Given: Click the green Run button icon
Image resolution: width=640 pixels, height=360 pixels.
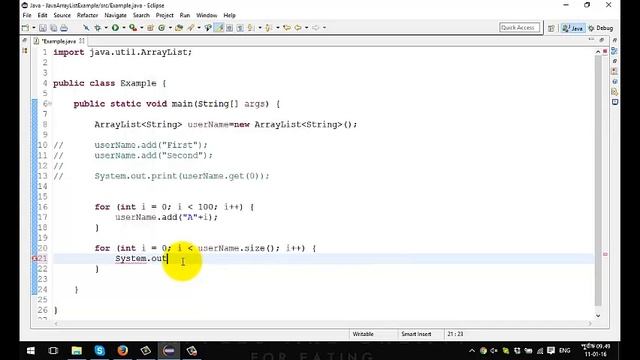Looking at the screenshot, I should [x=116, y=28].
